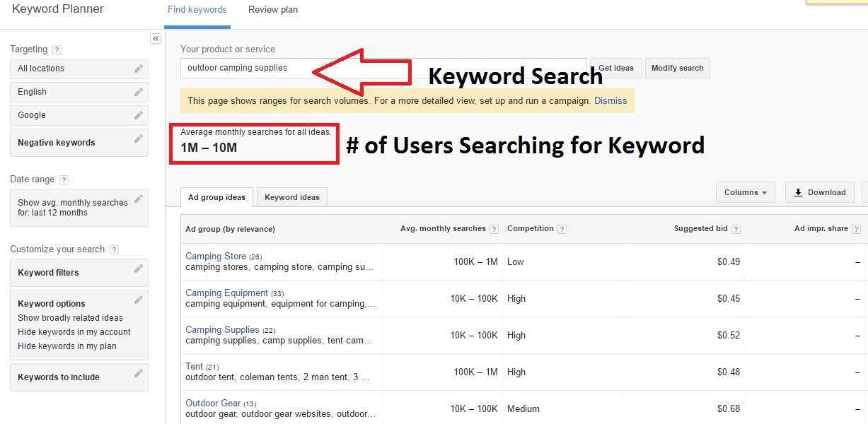868x424 pixels.
Task: Edit All locations with the pencil icon
Action: click(x=139, y=69)
